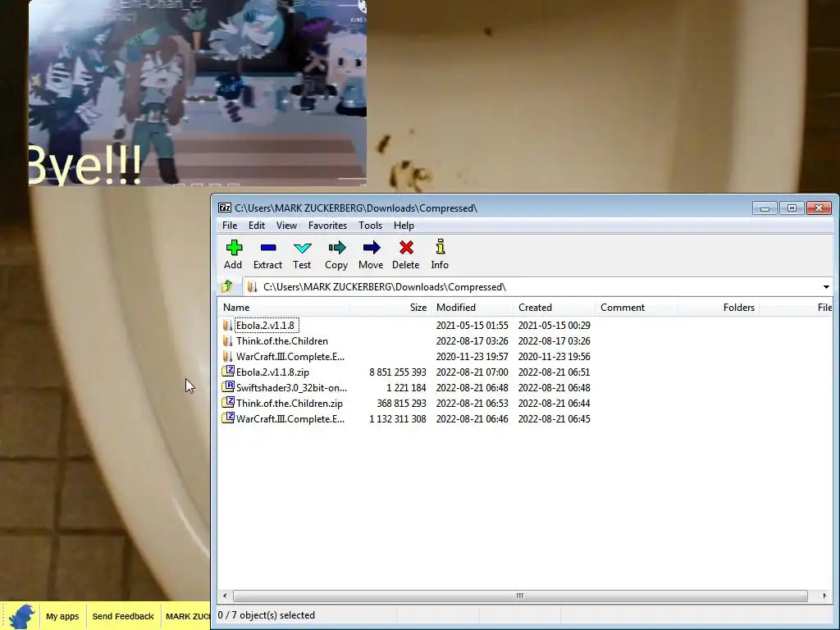This screenshot has height=630, width=840.
Task: Sort by the Name column header
Action: point(283,308)
